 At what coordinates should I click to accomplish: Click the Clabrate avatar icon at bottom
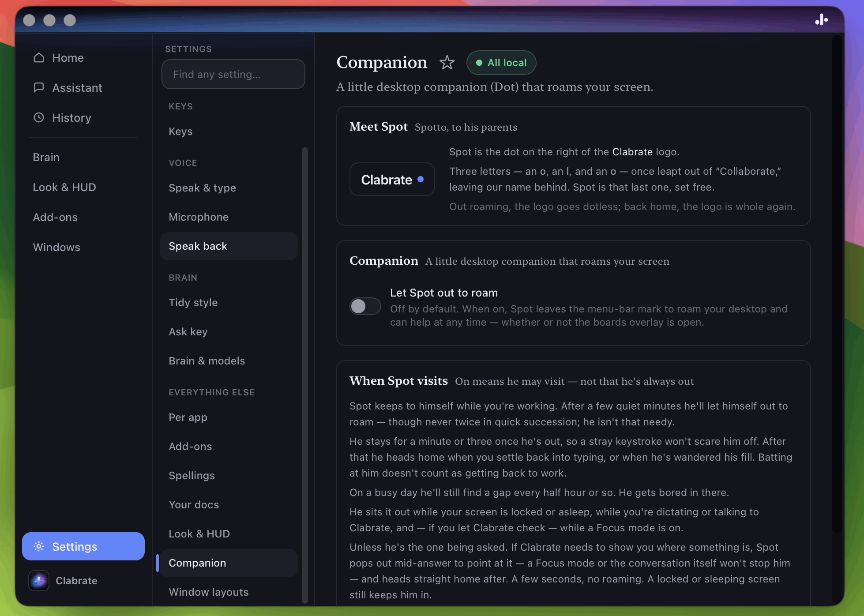pyautogui.click(x=39, y=581)
